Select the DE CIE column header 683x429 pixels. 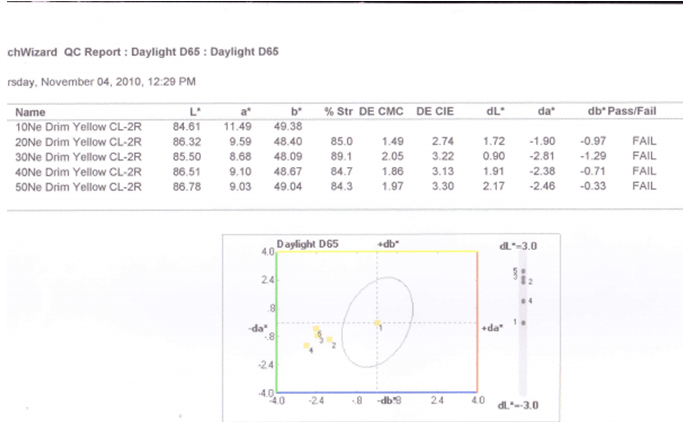[x=436, y=113]
